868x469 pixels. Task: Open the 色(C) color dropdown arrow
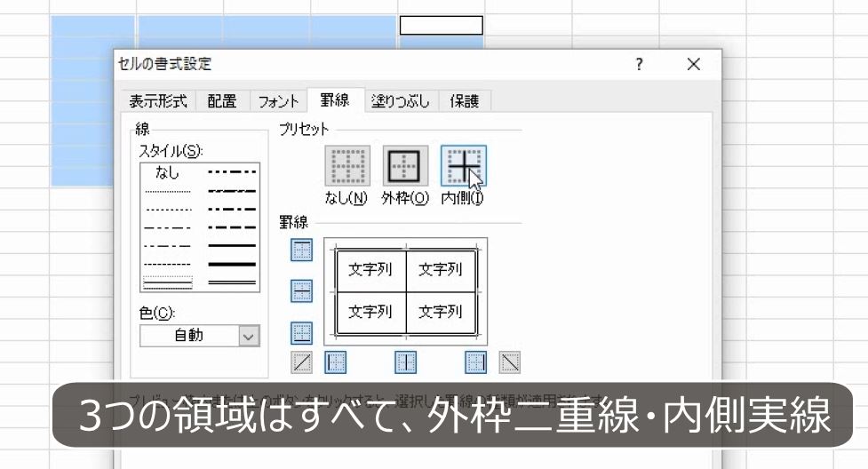(249, 336)
